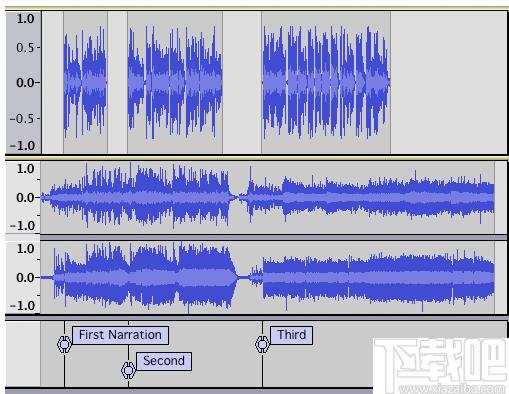This screenshot has width=509, height=394.
Task: Click inside the third narration audio clip
Action: click(326, 82)
